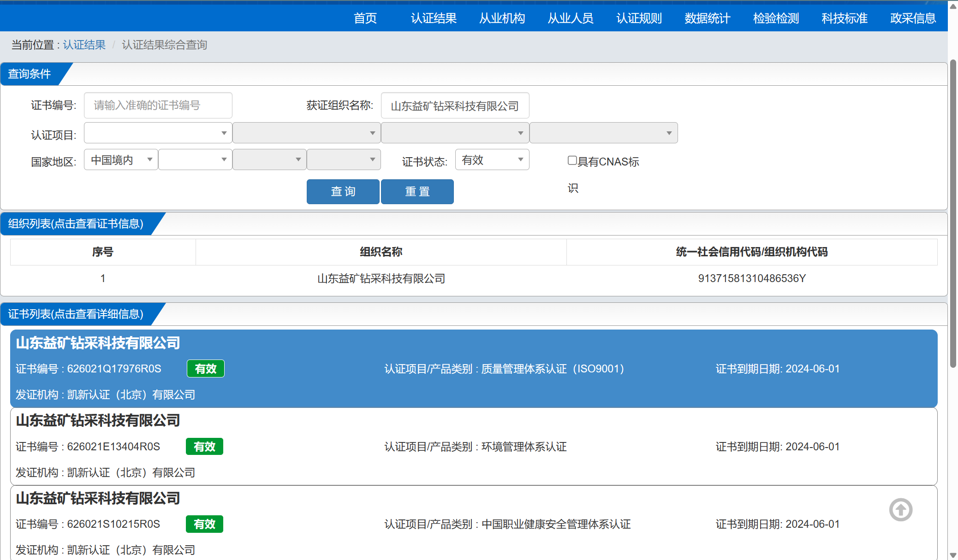
Task: Click the 重置 reset button
Action: [x=417, y=191]
